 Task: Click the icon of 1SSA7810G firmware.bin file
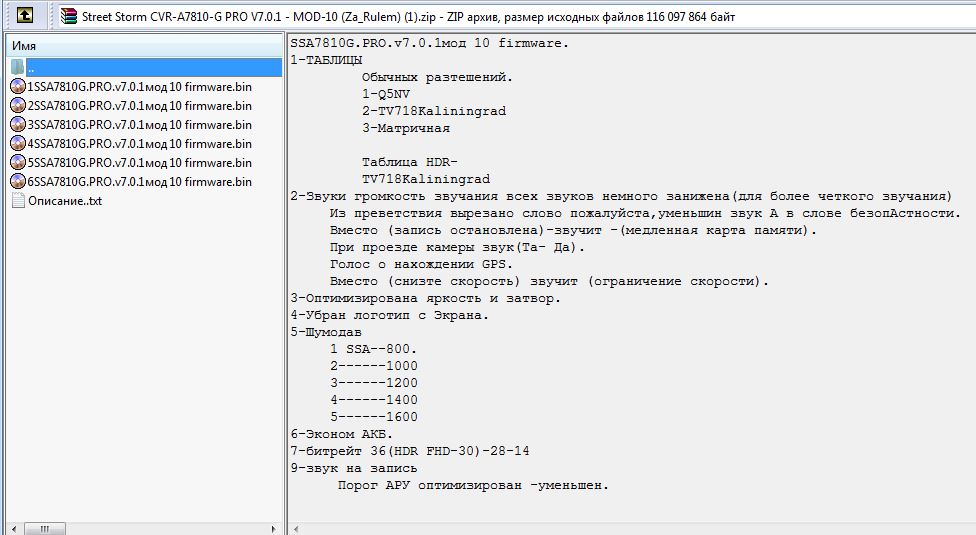click(x=18, y=86)
